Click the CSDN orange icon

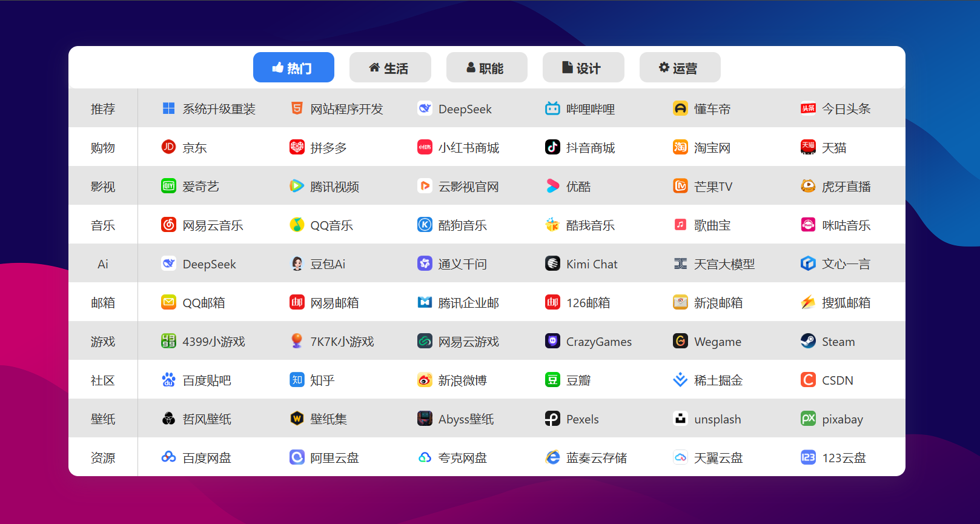coord(808,380)
